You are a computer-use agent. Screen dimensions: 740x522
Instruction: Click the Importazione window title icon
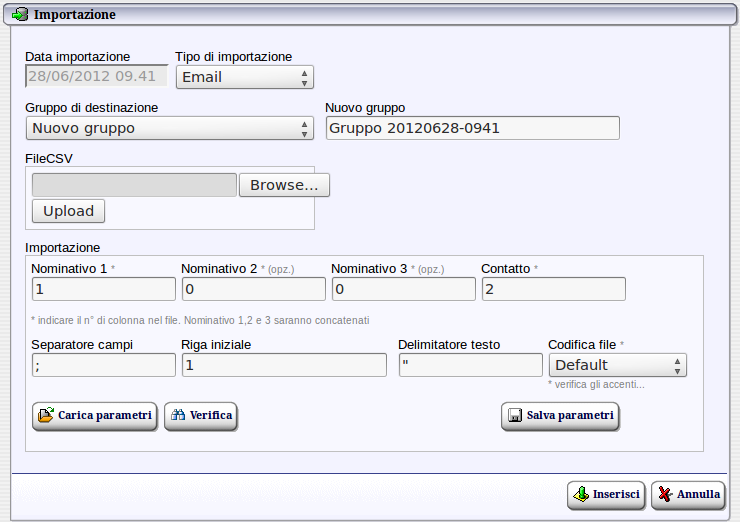(x=19, y=15)
